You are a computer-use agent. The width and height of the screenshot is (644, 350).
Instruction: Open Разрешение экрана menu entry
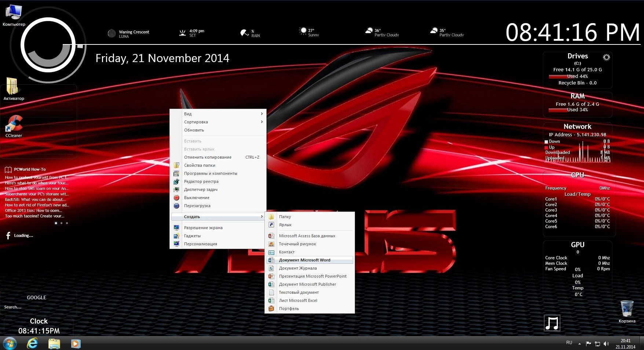coord(218,228)
